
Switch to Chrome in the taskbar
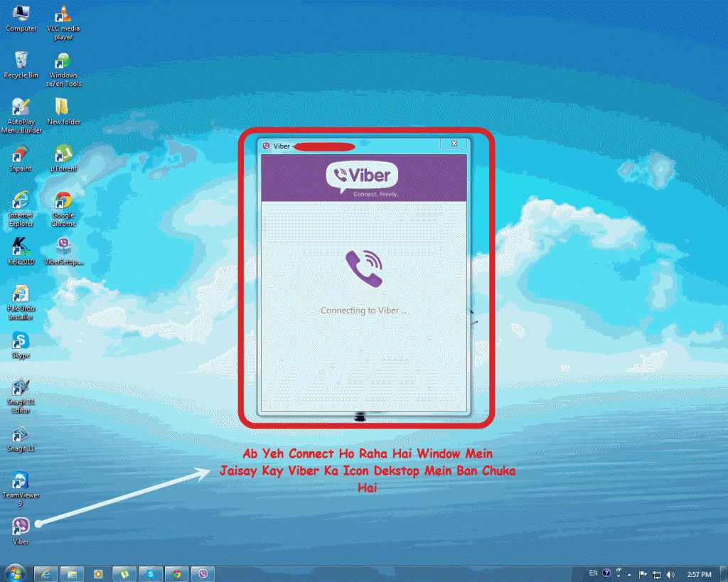pyautogui.click(x=177, y=574)
